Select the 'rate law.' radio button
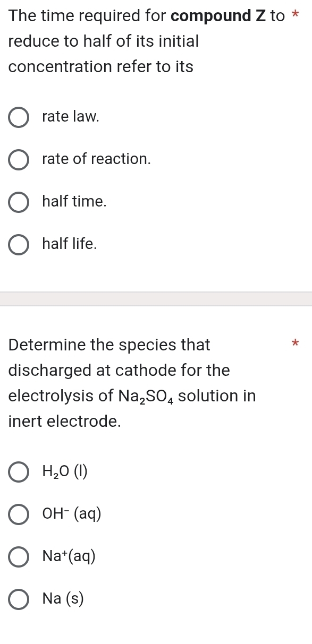Image resolution: width=312 pixels, height=644 pixels. [x=18, y=117]
